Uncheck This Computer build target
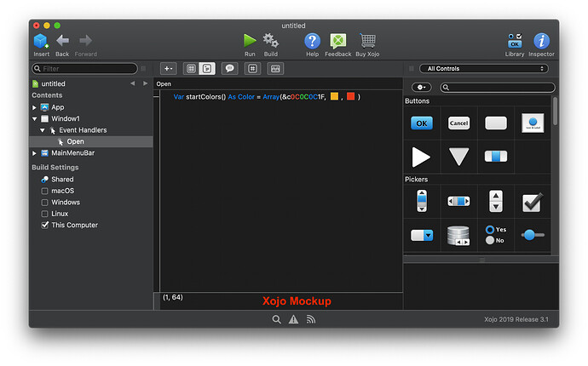Image resolution: width=588 pixels, height=366 pixels. (x=44, y=226)
